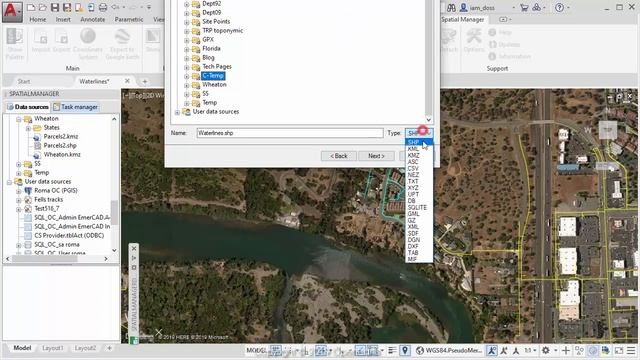Click the customization hamburger icon in status bar
640x360 pixels.
tap(631, 350)
